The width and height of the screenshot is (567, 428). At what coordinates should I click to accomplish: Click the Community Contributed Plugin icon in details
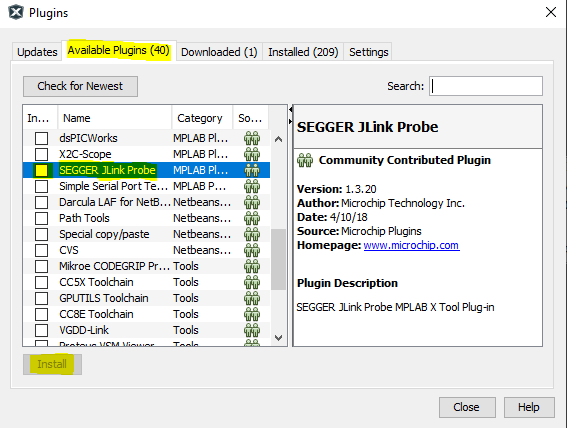(305, 160)
